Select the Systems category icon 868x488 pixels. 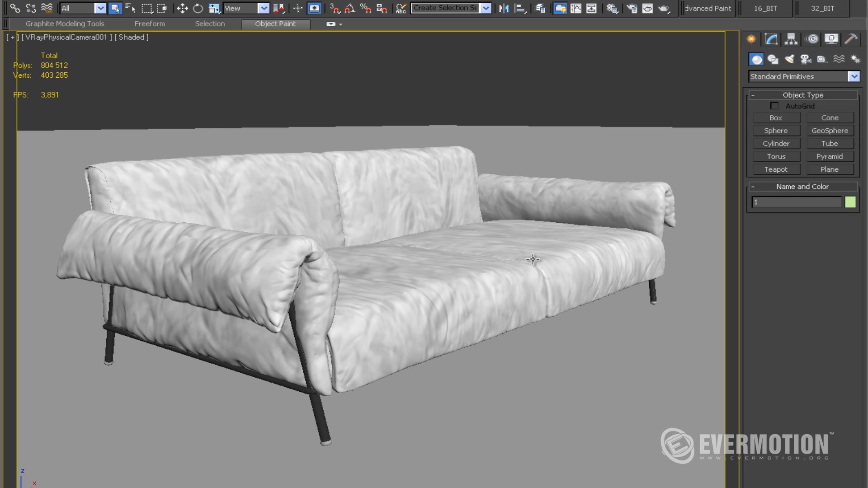click(855, 59)
